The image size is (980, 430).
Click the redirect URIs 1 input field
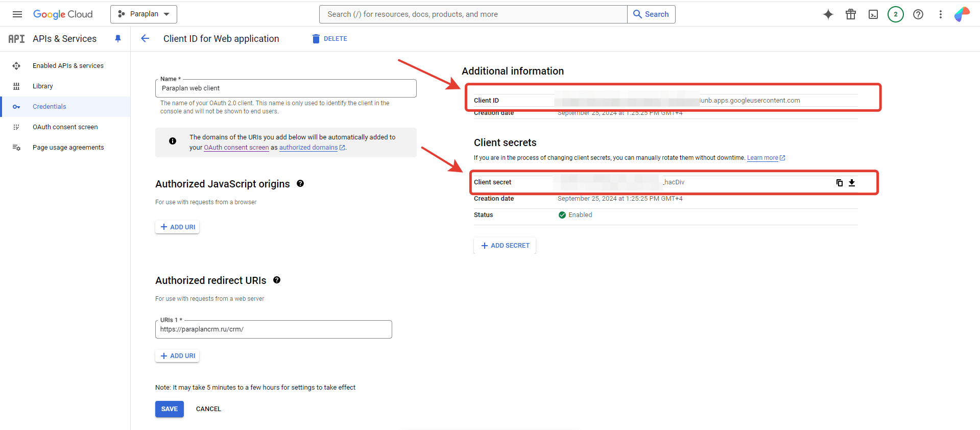pyautogui.click(x=273, y=329)
